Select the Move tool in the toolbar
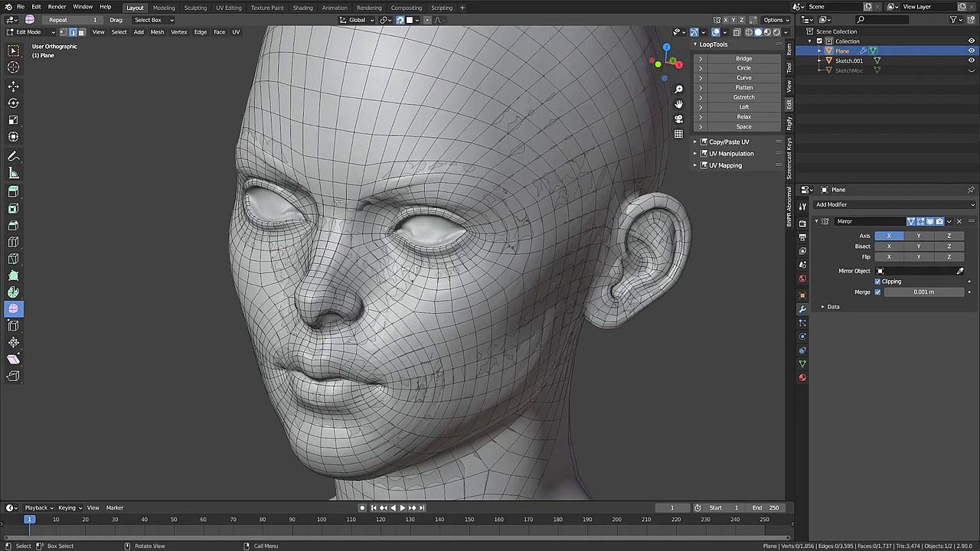The height and width of the screenshot is (551, 980). point(13,86)
